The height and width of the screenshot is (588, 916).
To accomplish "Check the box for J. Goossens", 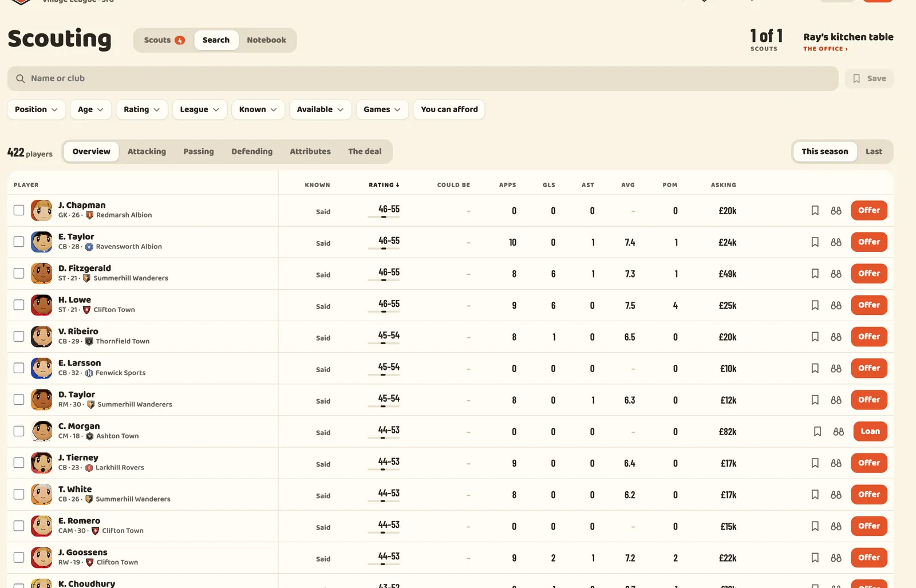I will [x=19, y=557].
